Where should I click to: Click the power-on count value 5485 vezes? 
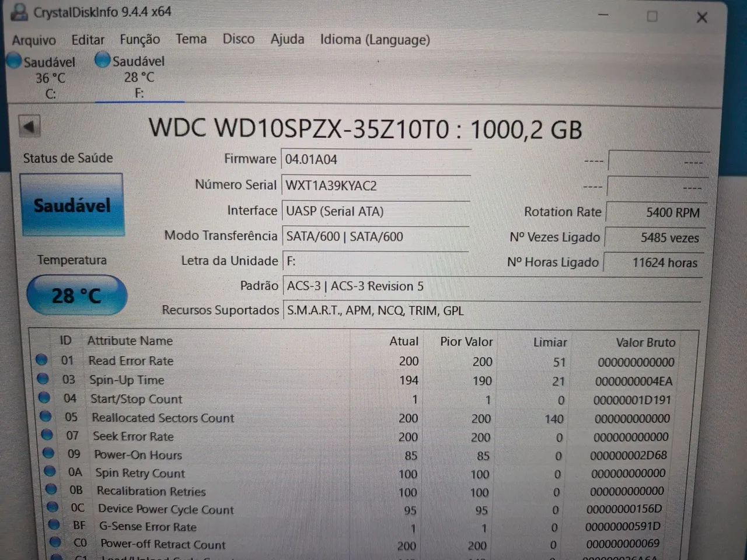click(654, 237)
